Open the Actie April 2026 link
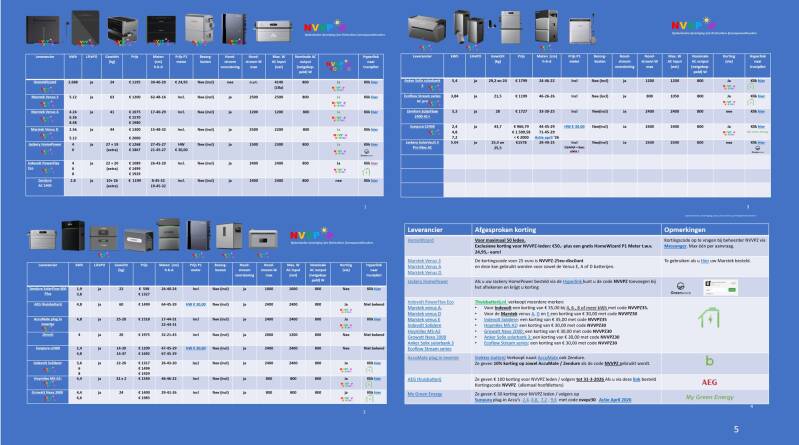The width and height of the screenshot is (799, 445). click(x=615, y=400)
